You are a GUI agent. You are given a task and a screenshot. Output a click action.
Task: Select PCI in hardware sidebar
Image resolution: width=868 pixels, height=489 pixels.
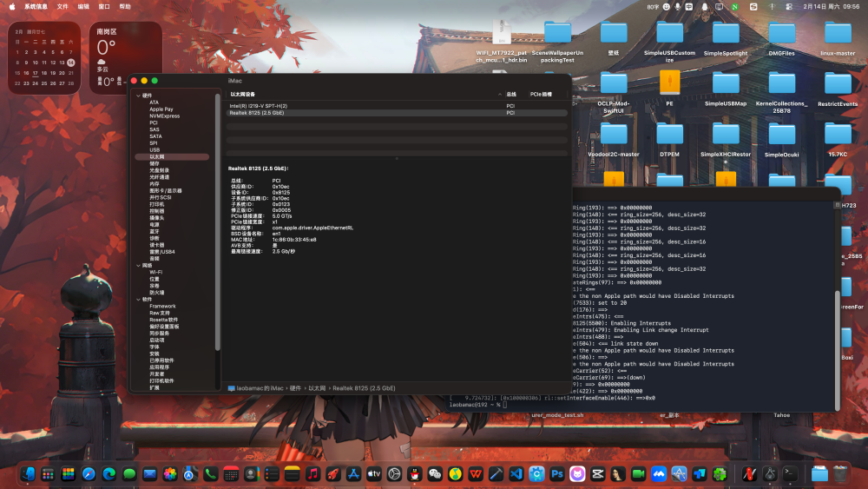click(x=154, y=123)
